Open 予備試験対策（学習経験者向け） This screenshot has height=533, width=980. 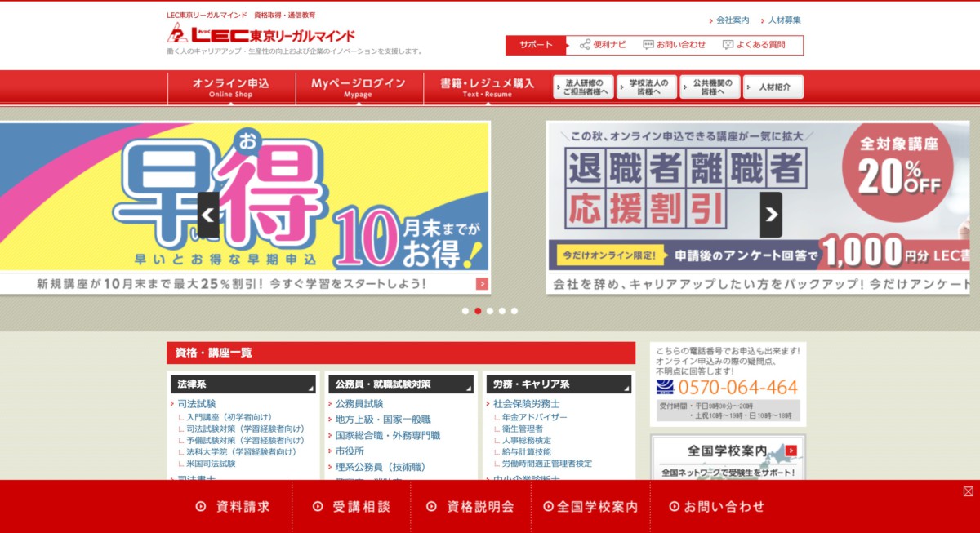pos(245,440)
